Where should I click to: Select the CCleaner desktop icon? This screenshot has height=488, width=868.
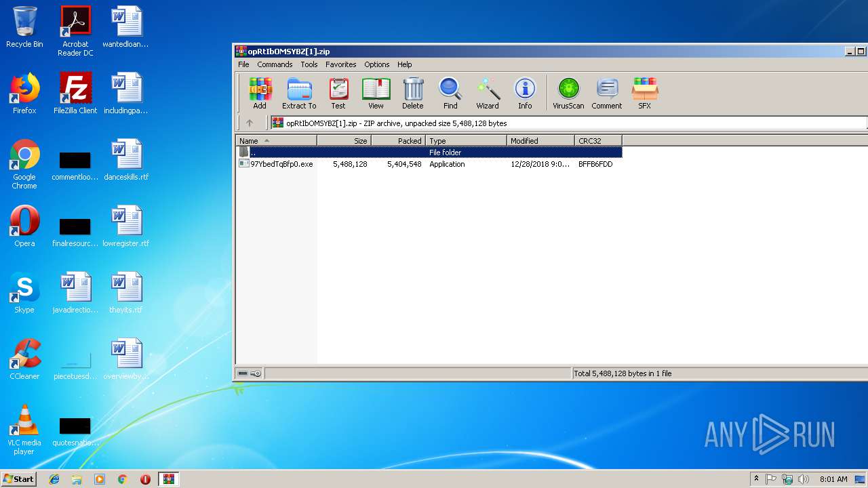(24, 359)
